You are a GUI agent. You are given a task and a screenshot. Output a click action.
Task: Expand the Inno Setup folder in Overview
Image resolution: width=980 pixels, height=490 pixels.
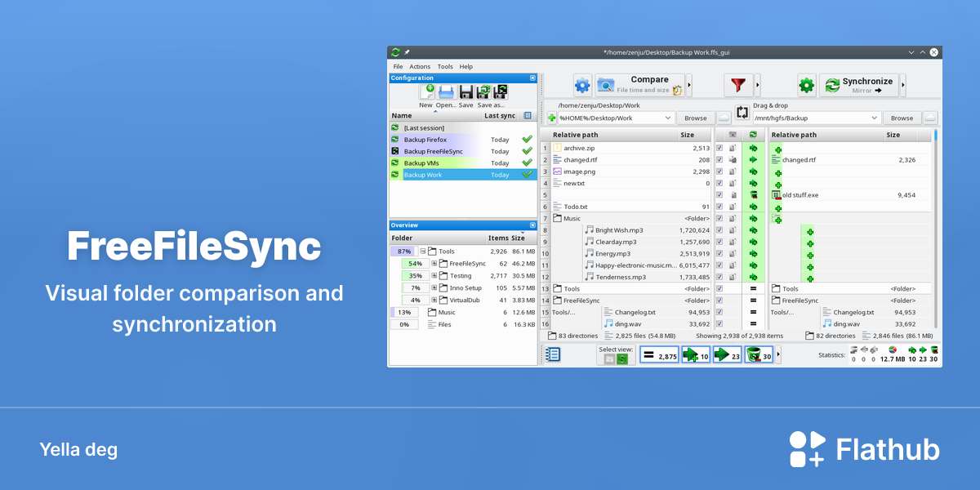[x=434, y=288]
